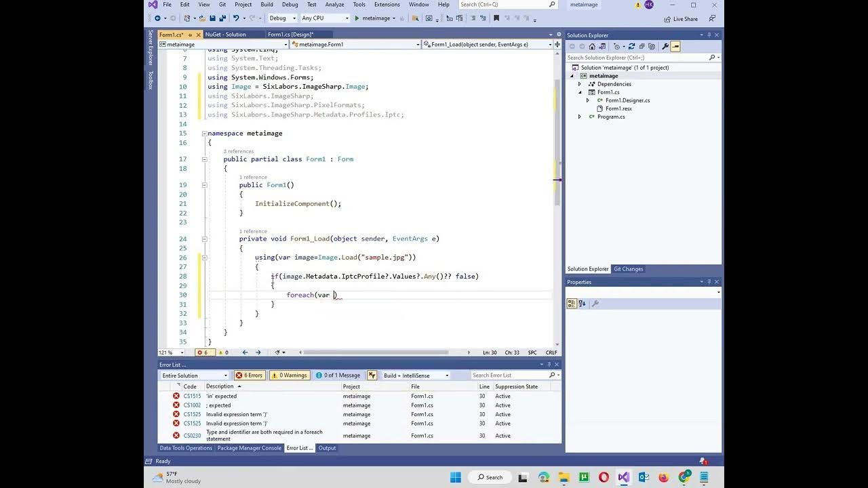
Task: Click the Show All Files icon
Action: coord(652,47)
